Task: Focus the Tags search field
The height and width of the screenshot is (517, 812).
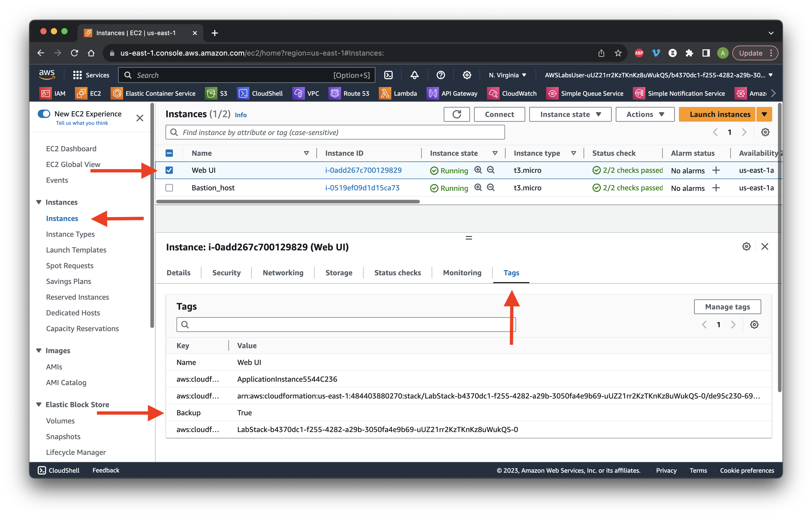Action: coord(346,324)
